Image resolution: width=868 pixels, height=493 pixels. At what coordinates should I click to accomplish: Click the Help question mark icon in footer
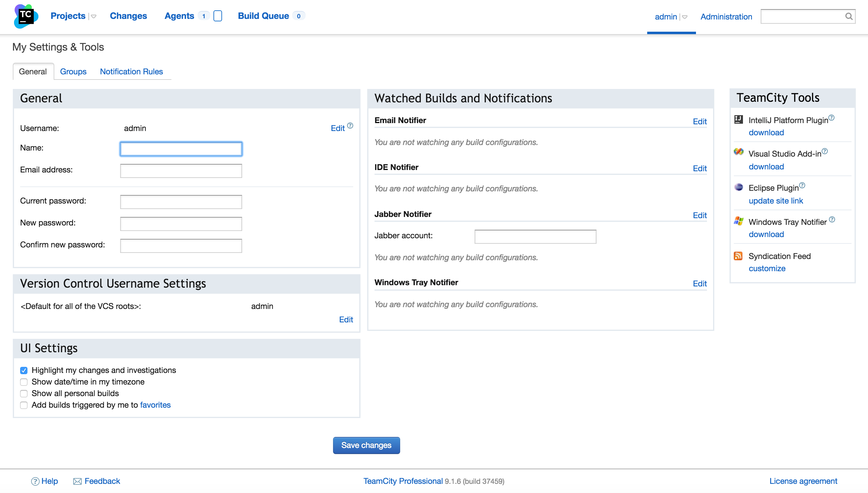pos(35,481)
